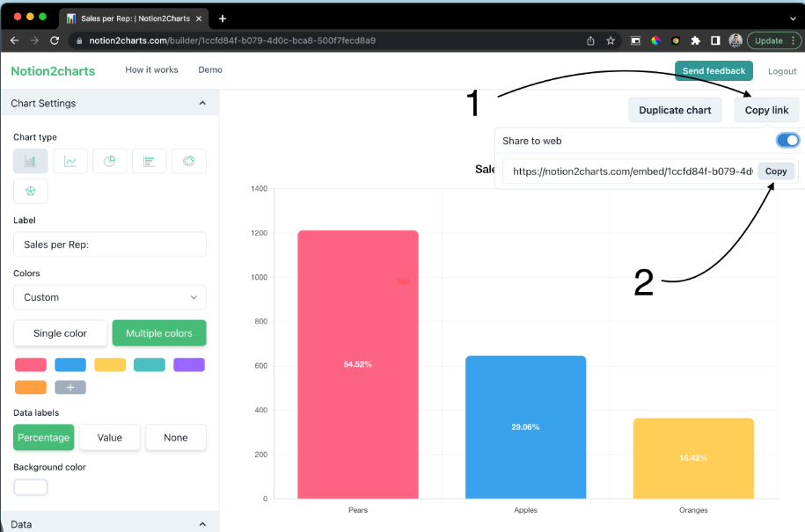Select the pie chart type icon
The width and height of the screenshot is (805, 532).
tap(110, 161)
